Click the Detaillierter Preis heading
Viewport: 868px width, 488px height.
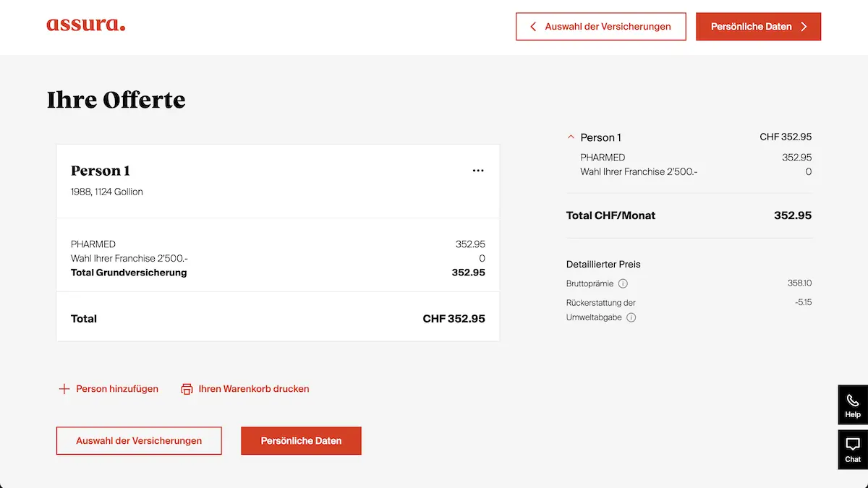[x=603, y=264]
